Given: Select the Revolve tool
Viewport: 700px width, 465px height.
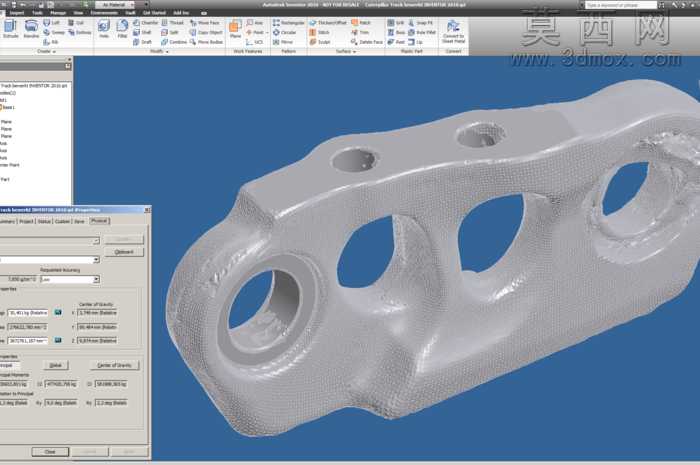Looking at the screenshot, I should pos(31,29).
